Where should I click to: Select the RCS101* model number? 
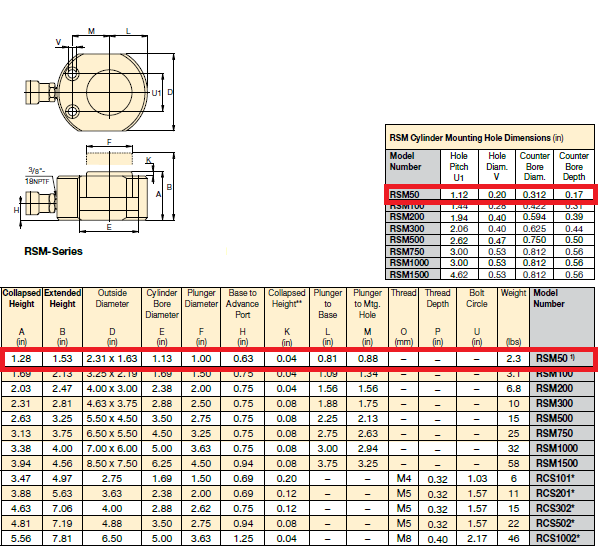[555, 478]
